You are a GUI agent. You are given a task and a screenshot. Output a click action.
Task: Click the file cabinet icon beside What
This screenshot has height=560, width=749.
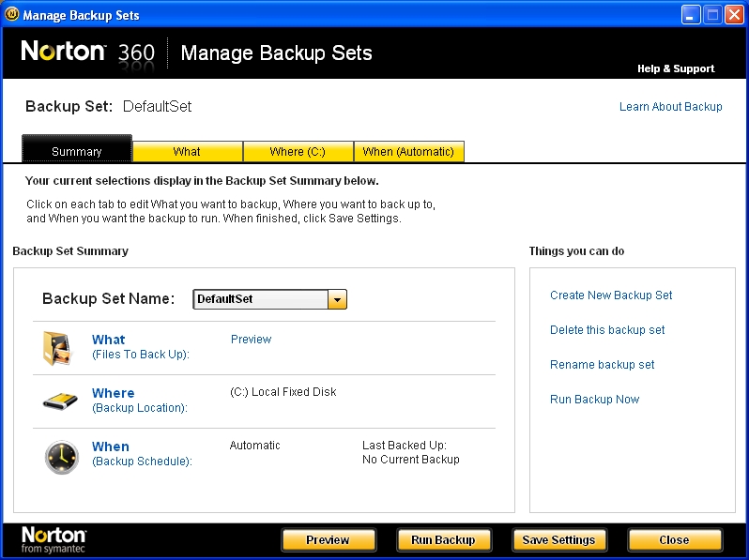[57, 348]
